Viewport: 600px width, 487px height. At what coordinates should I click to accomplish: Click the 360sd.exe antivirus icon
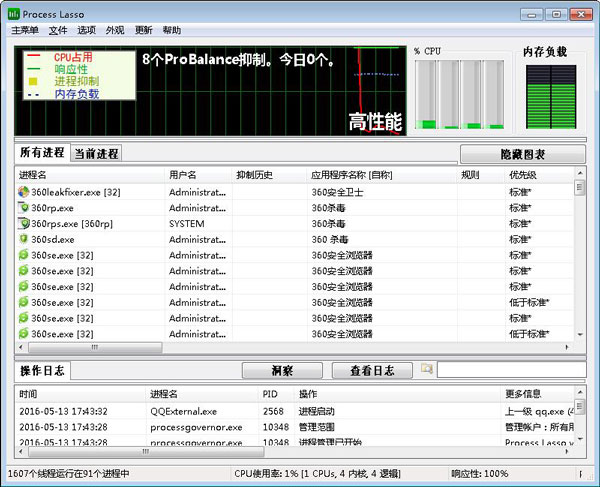coord(24,239)
